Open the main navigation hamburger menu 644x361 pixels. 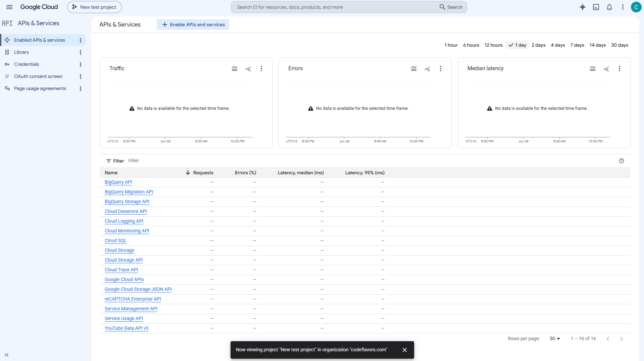[9, 7]
